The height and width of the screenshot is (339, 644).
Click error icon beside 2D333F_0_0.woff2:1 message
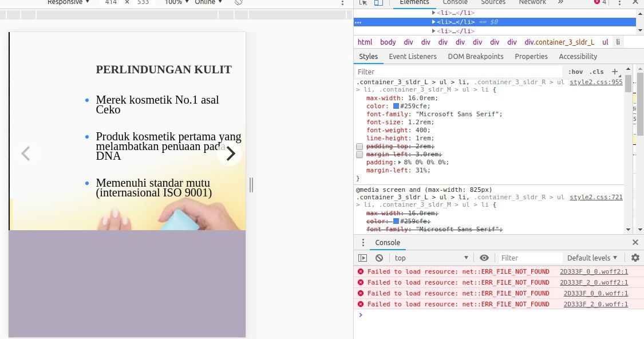(x=361, y=271)
